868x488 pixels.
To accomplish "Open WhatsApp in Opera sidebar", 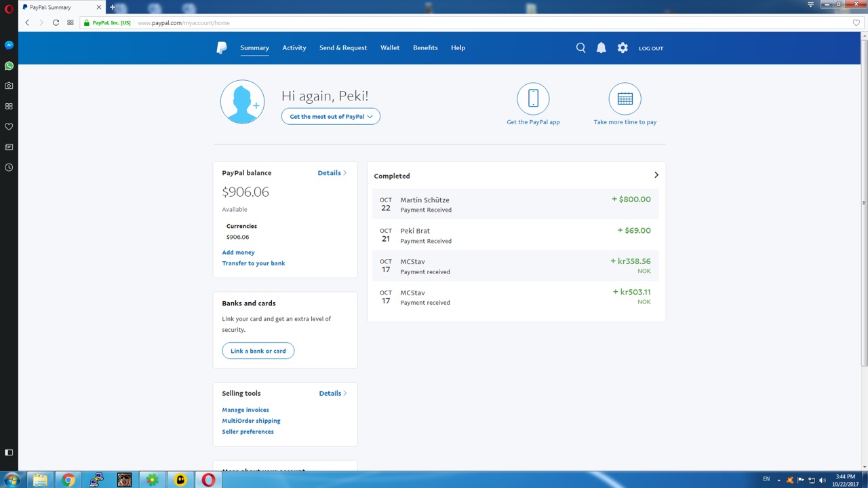I will point(9,66).
